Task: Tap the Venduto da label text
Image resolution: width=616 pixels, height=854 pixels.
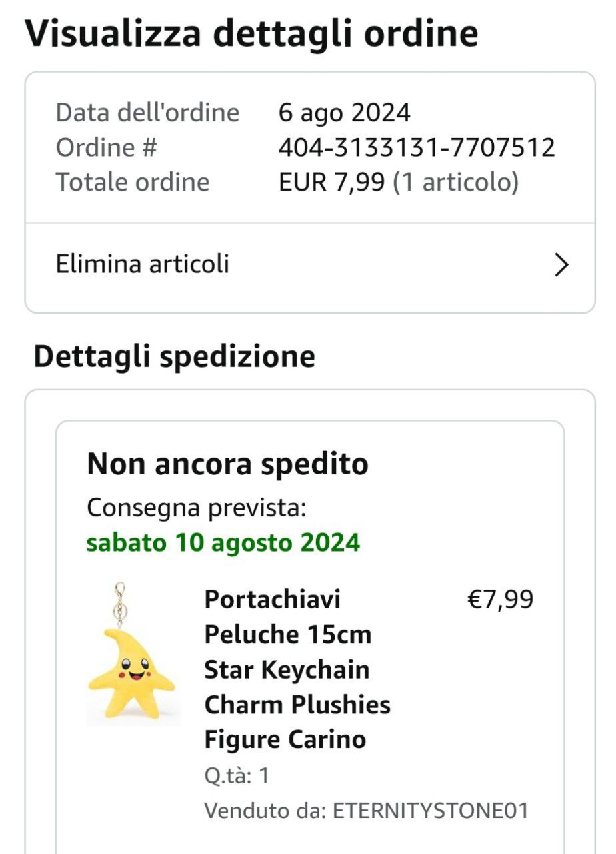Action: pos(265,811)
